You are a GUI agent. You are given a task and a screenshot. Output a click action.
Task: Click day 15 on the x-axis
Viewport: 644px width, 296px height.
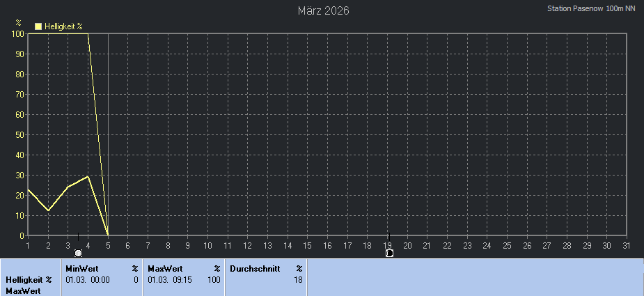307,245
